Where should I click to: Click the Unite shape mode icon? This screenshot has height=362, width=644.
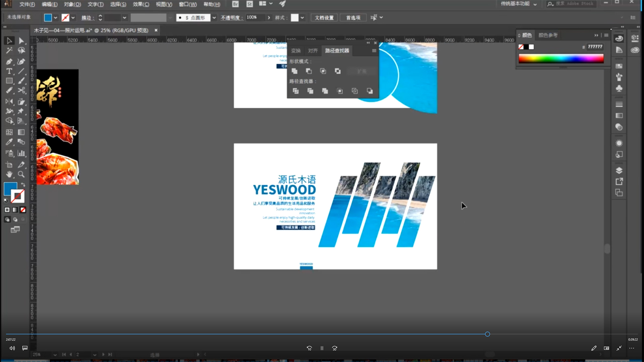294,71
